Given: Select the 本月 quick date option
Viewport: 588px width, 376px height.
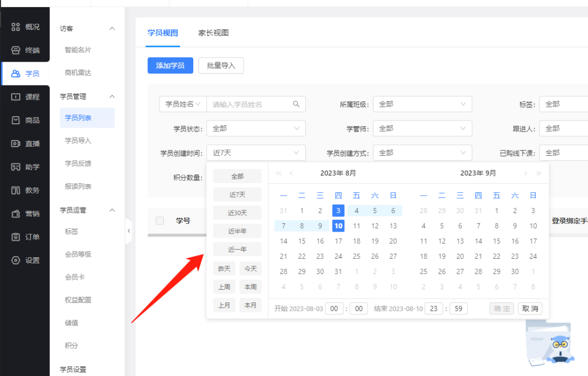Looking at the screenshot, I should pyautogui.click(x=250, y=305).
